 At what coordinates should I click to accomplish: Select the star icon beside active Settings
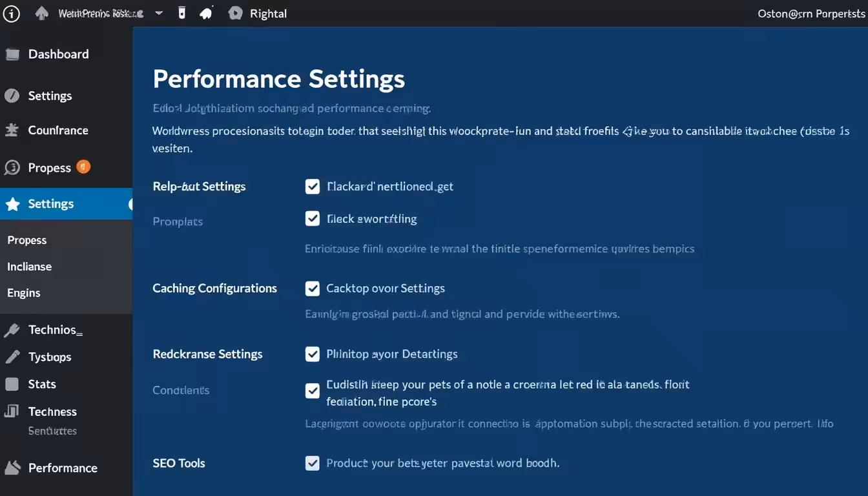12,204
